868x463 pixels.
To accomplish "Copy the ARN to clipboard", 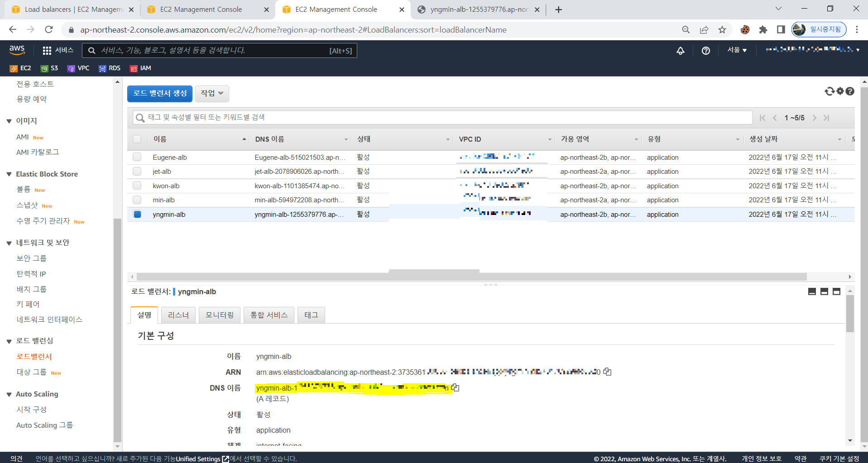I will point(608,372).
